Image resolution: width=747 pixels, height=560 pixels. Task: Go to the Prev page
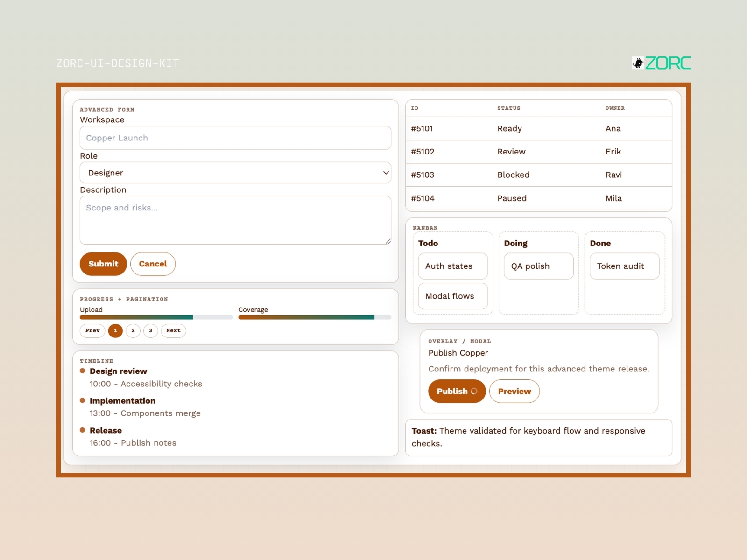tap(92, 330)
